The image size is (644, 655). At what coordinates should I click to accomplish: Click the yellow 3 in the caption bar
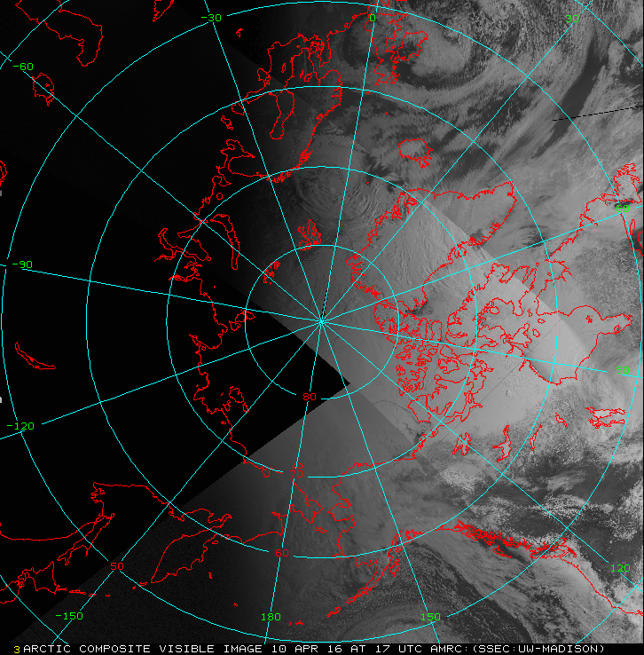point(17,650)
